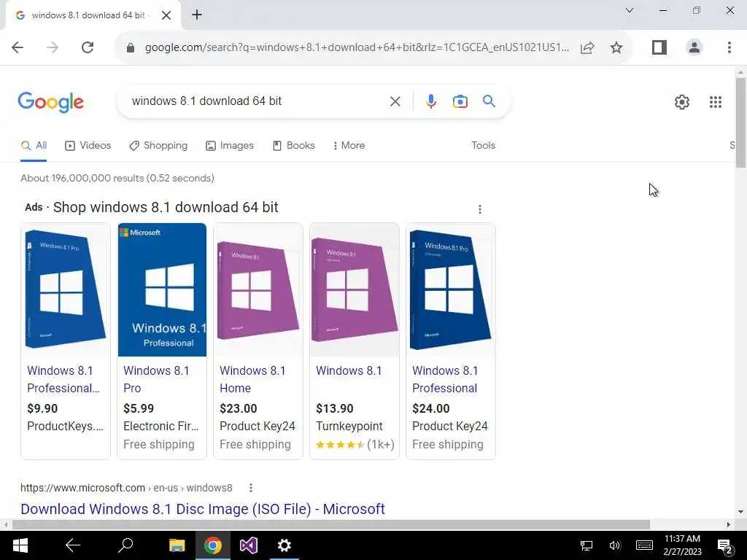View site security lock info

[x=130, y=47]
